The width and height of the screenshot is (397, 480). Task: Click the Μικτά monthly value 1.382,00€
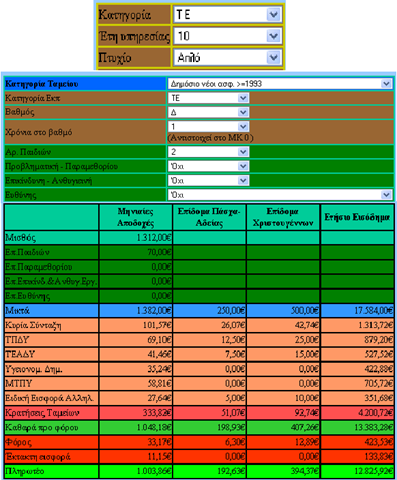[x=154, y=311]
